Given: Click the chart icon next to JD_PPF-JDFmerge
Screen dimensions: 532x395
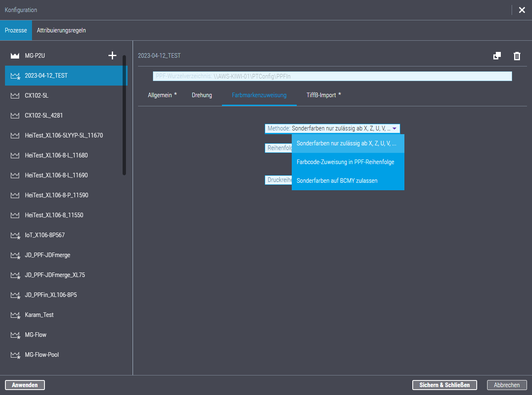Looking at the screenshot, I should pos(15,255).
